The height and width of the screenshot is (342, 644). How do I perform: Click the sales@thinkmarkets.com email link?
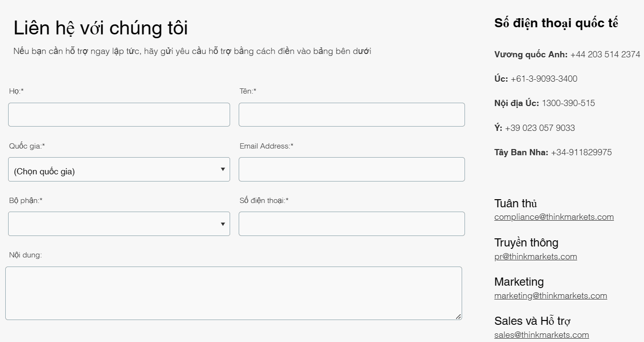(x=541, y=335)
